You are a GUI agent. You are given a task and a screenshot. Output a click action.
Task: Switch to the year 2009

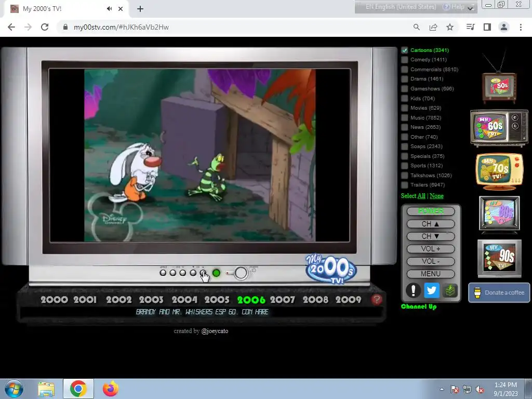[349, 300]
